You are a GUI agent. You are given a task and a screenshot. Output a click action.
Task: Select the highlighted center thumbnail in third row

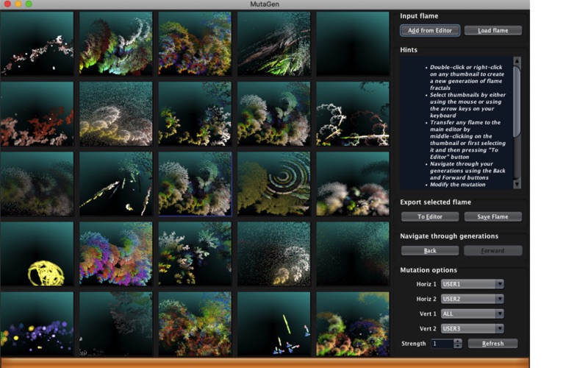[195, 183]
